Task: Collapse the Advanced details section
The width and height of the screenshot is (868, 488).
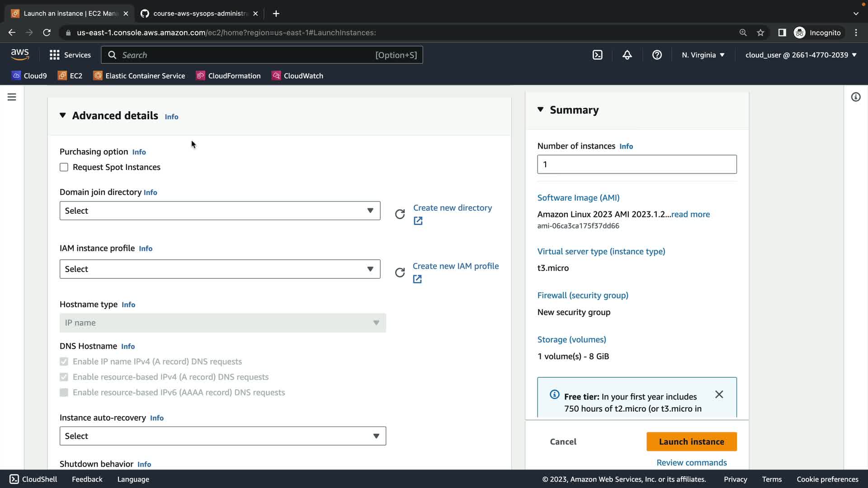Action: [x=63, y=116]
